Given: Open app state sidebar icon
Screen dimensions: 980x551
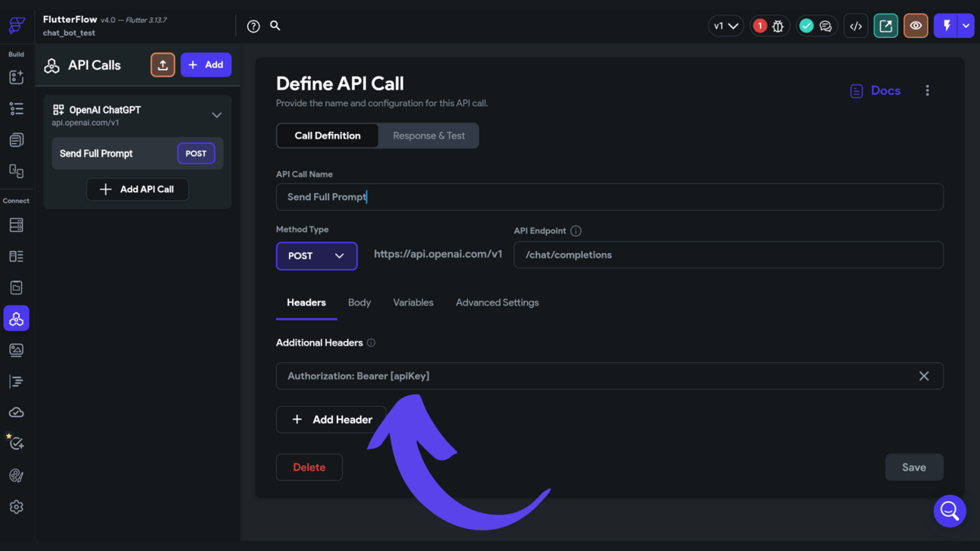Looking at the screenshot, I should coord(16,287).
